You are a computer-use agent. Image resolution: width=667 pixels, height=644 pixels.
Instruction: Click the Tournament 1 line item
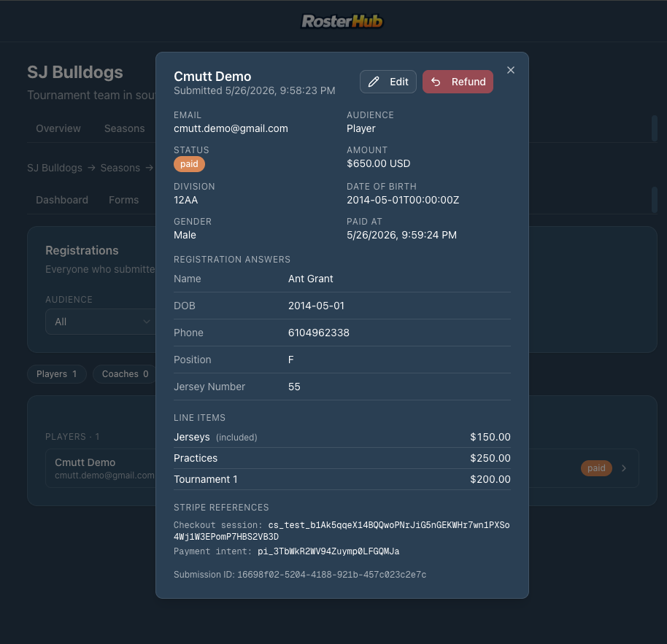click(x=206, y=479)
